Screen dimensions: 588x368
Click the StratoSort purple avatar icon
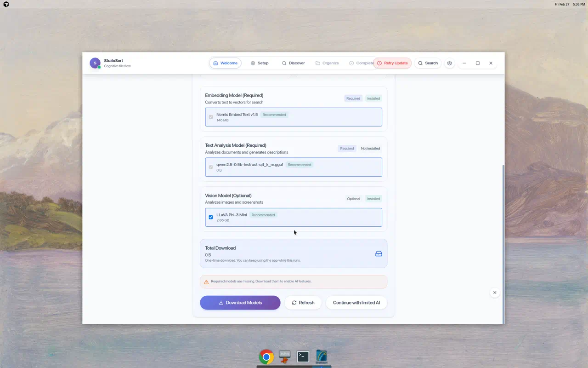tap(95, 63)
